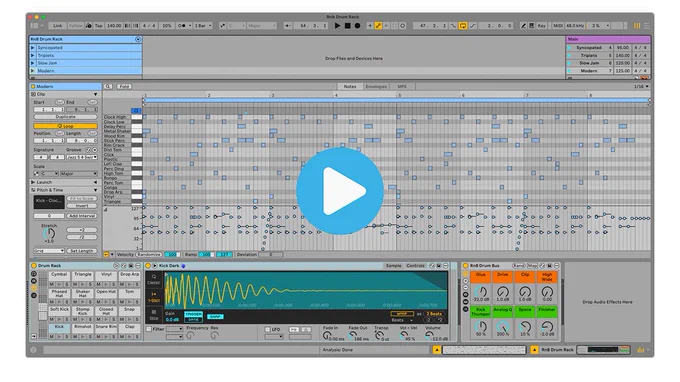Viewport: 680px width, 382px height.
Task: Collapse the Pitch & Time section
Action: click(95, 190)
